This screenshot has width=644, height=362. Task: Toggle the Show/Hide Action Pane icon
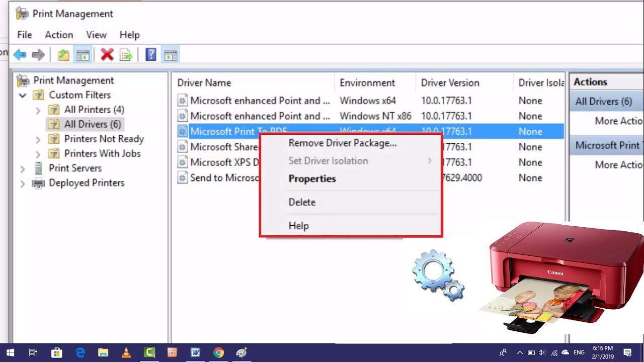pyautogui.click(x=171, y=55)
